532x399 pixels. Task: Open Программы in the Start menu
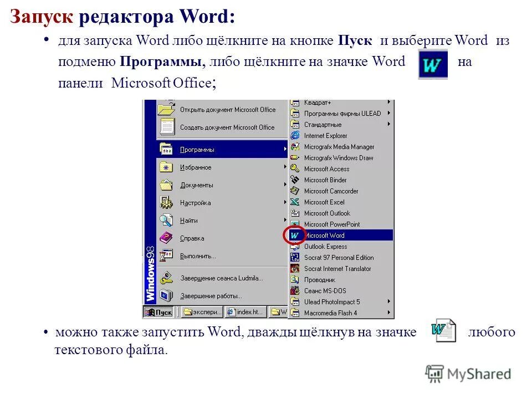[222, 149]
